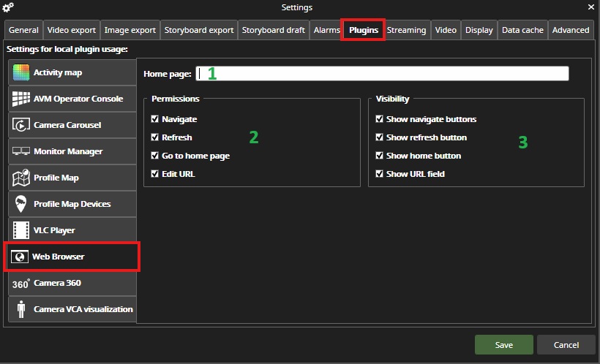Select Camera VCA visualization plugin label
The image size is (600, 364).
pos(83,309)
